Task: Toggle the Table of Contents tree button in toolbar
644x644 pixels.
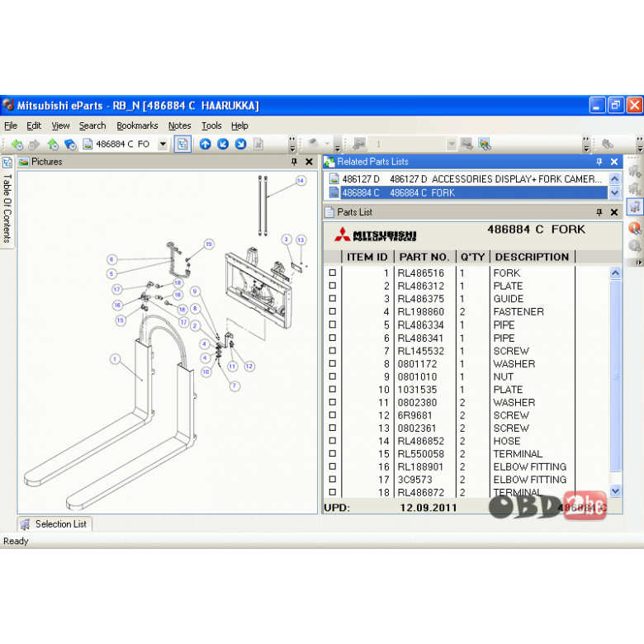Action: click(x=182, y=144)
